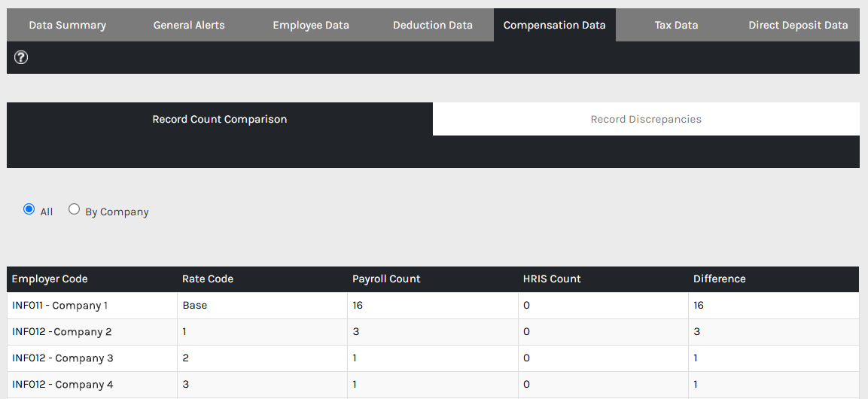Open the General Alerts tab
This screenshot has width=868, height=399.
pyautogui.click(x=189, y=25)
